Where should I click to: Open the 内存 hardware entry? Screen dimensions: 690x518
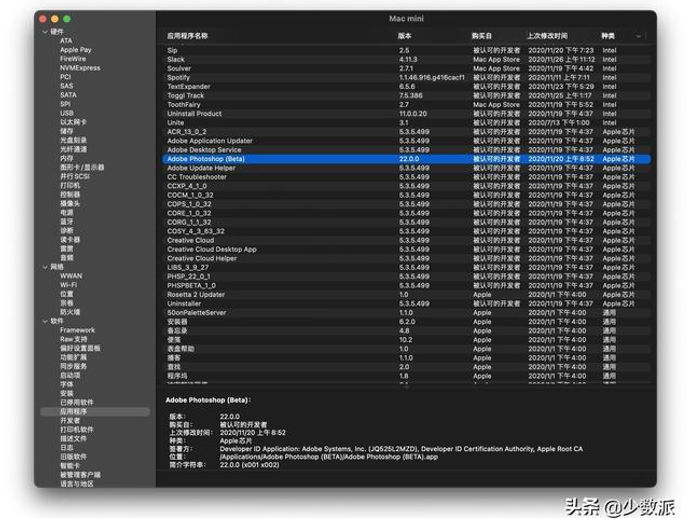66,158
